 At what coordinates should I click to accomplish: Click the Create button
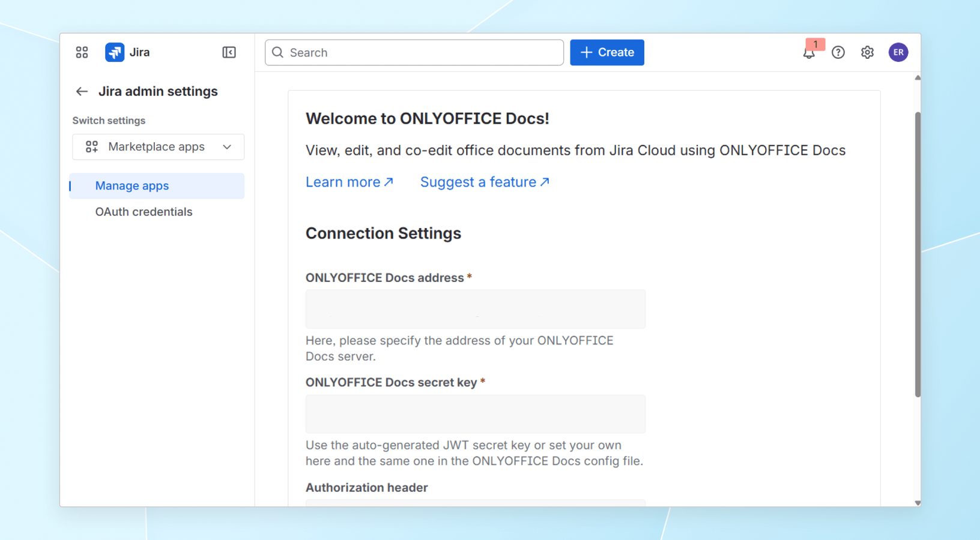coord(606,52)
